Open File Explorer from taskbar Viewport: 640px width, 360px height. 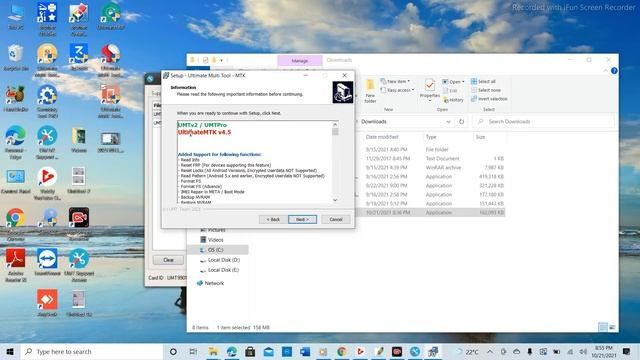click(x=213, y=351)
